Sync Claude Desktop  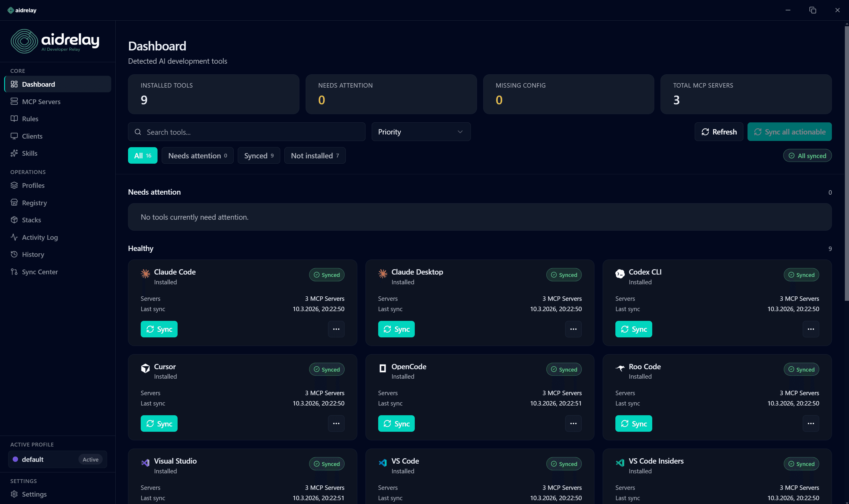pos(396,329)
